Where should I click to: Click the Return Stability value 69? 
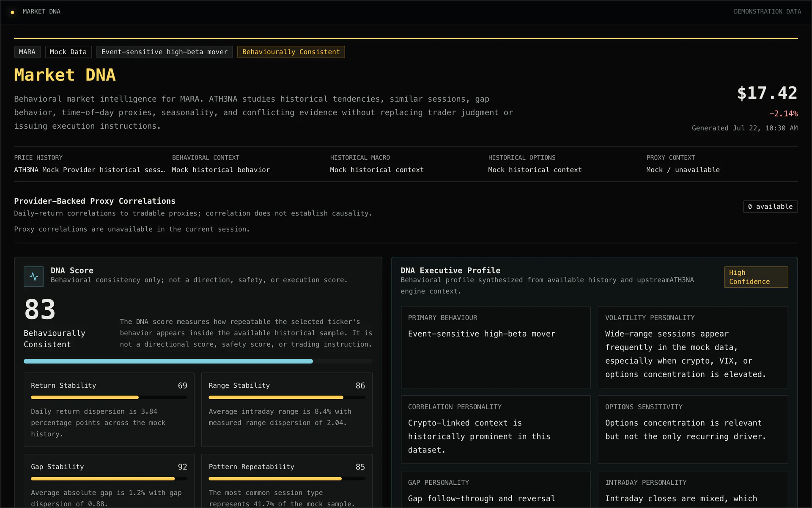pyautogui.click(x=182, y=386)
